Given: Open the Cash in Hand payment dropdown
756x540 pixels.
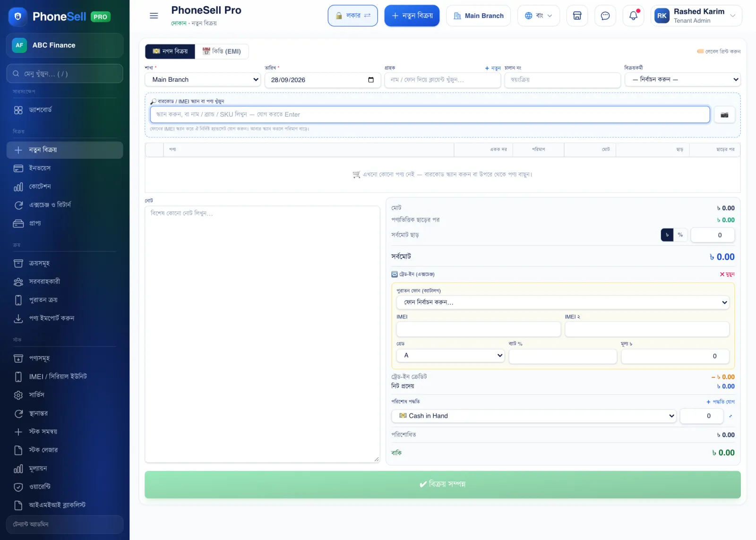Looking at the screenshot, I should (534, 416).
